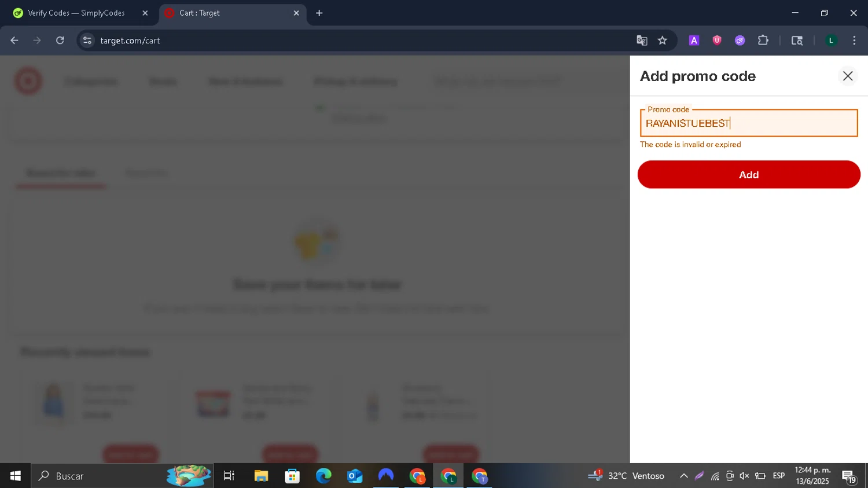Open the clock showing 12:44 p. m.

tap(812, 476)
